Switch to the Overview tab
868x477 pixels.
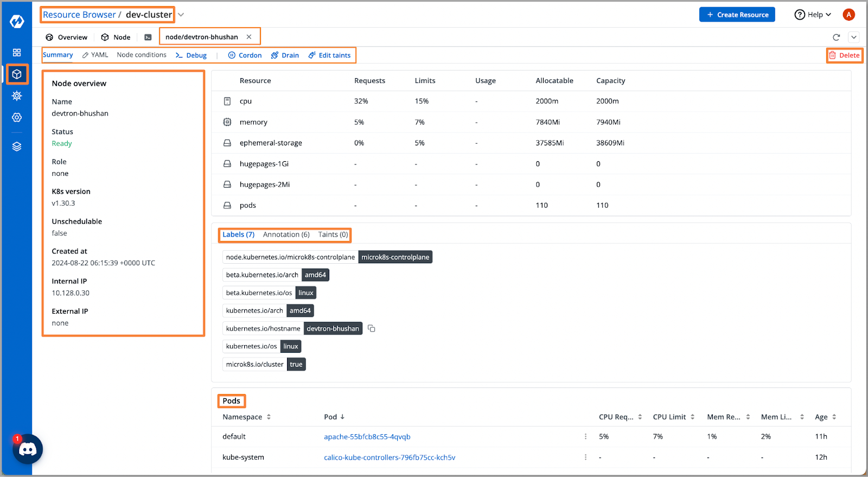(x=66, y=37)
